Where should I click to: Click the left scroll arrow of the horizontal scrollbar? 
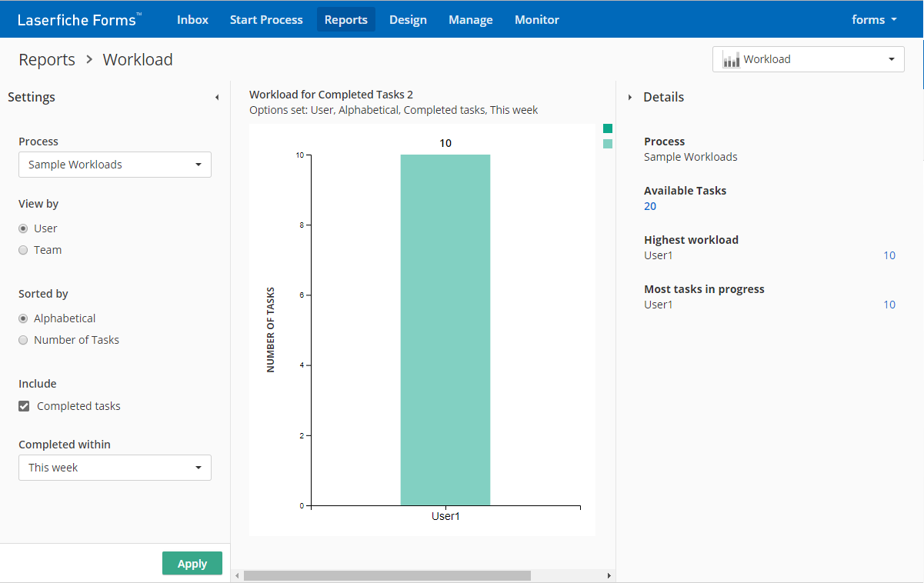coord(238,575)
